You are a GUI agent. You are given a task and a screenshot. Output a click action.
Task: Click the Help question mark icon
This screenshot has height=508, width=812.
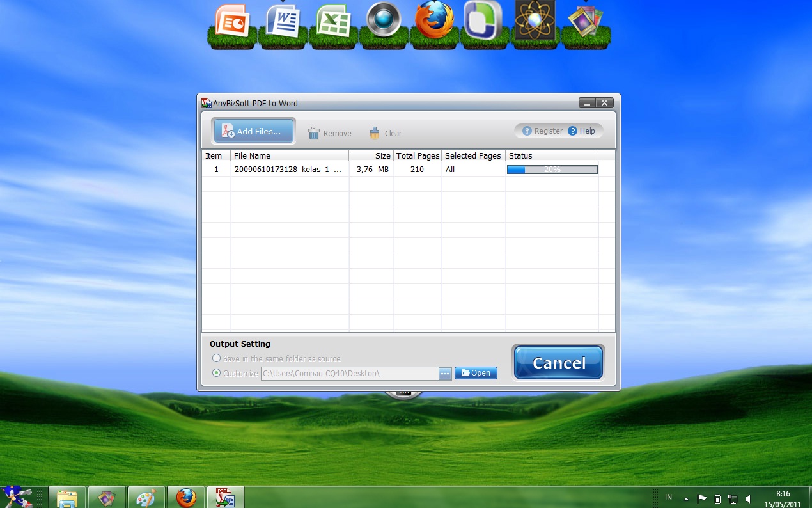click(x=573, y=131)
